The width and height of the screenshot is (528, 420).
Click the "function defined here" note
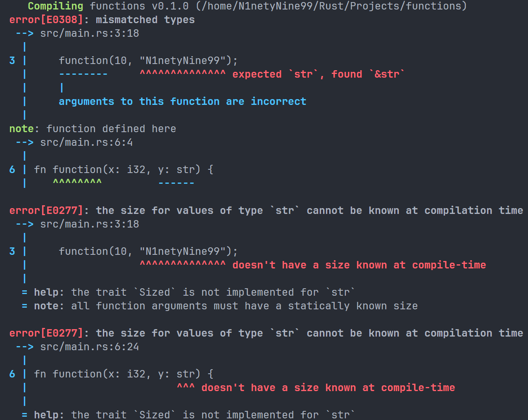[111, 129]
